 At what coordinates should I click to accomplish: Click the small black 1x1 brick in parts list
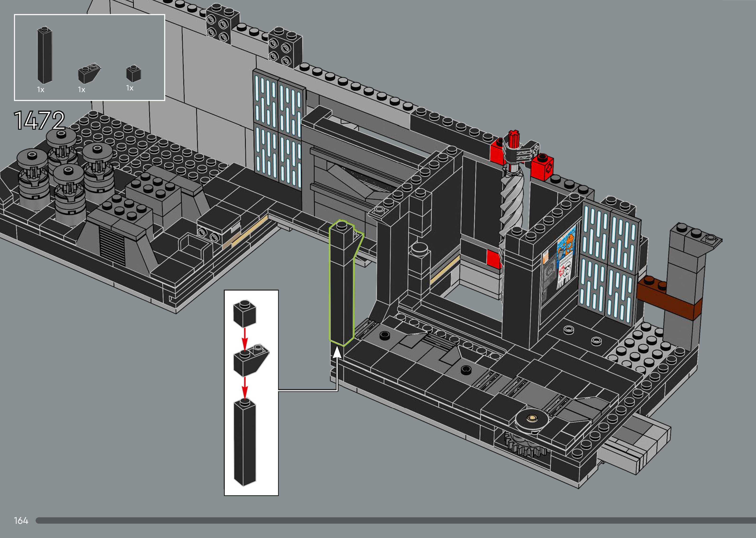click(133, 73)
